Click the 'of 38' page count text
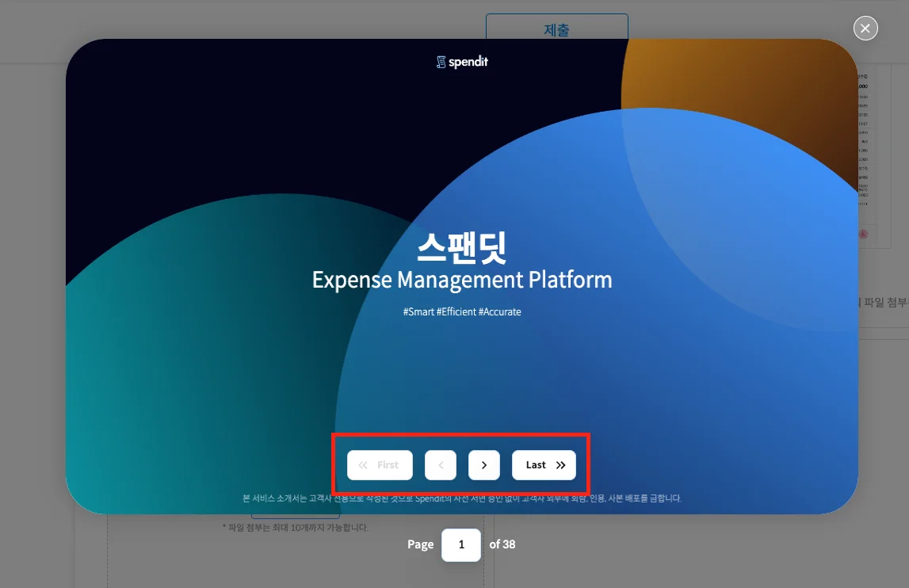 coord(502,544)
